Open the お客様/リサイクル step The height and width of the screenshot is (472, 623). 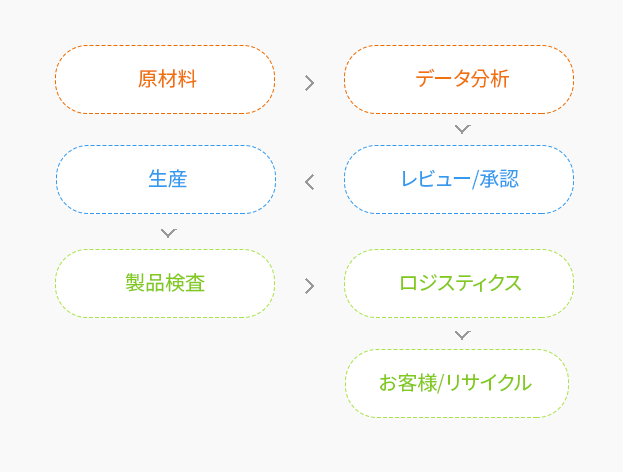457,383
